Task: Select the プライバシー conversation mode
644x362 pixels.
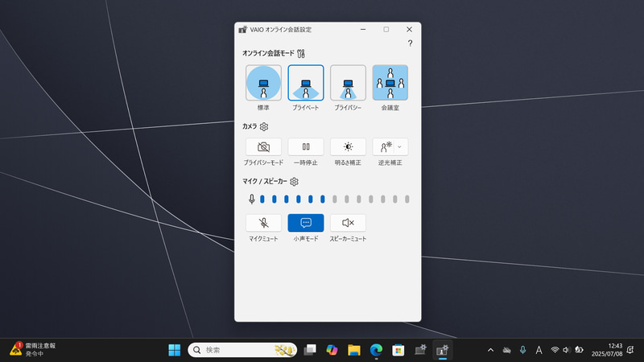Action: [348, 83]
